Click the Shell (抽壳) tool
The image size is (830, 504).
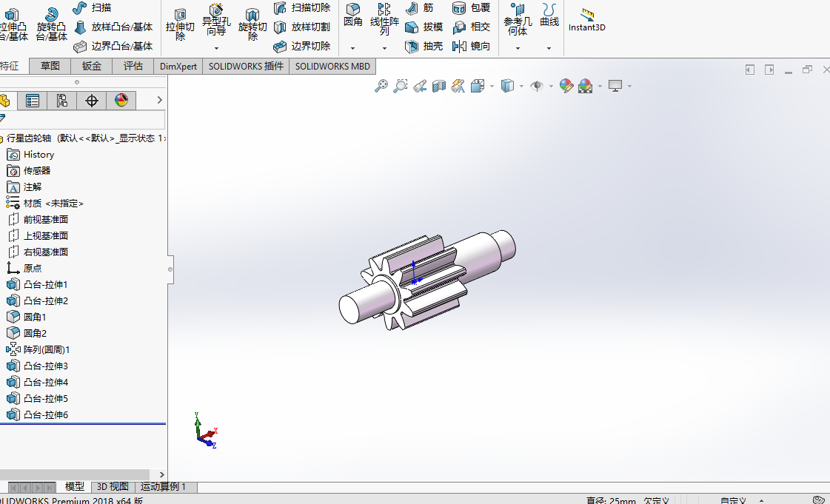424,47
